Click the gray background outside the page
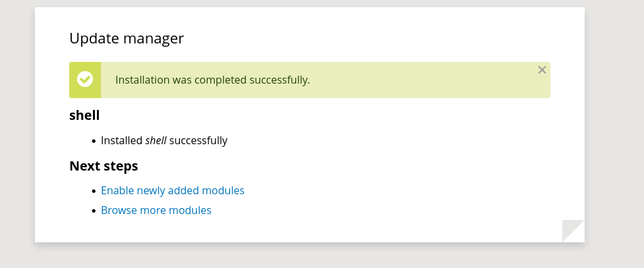Image resolution: width=644 pixels, height=268 pixels. (614, 136)
